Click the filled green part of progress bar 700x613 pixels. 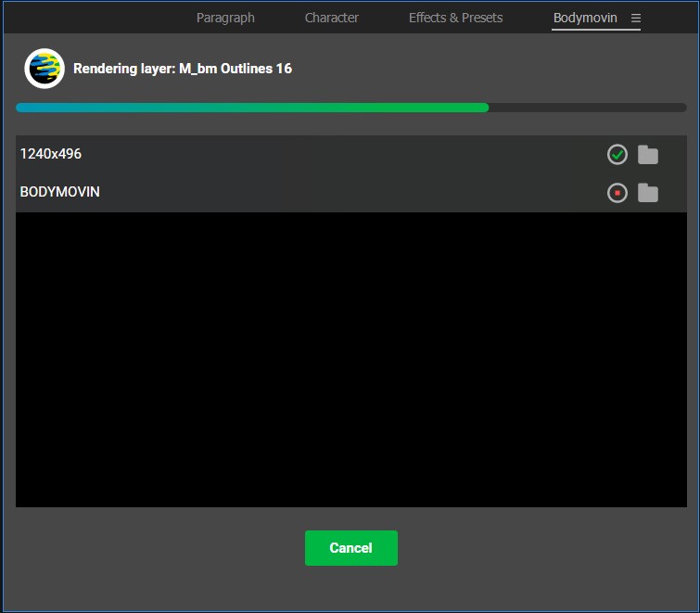pos(252,108)
